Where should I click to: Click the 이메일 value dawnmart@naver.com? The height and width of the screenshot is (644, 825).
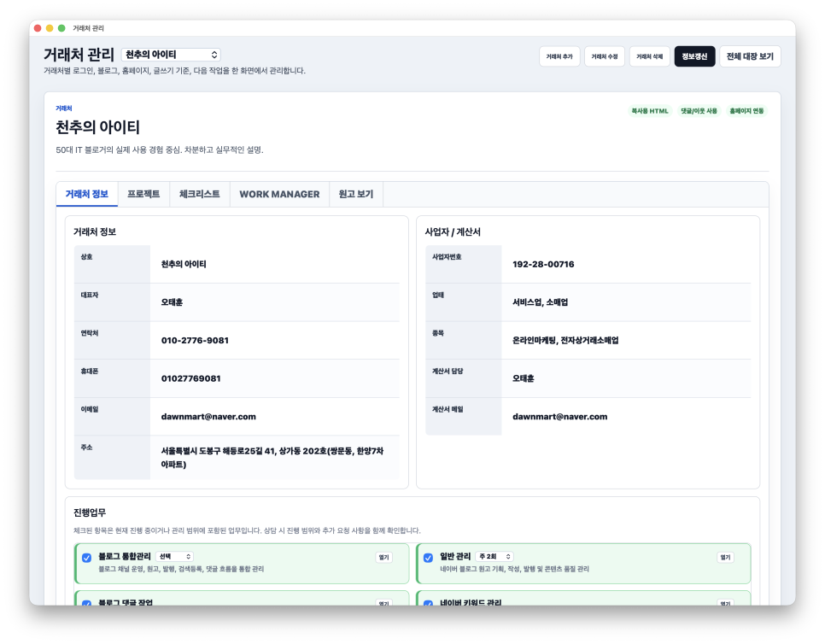208,417
